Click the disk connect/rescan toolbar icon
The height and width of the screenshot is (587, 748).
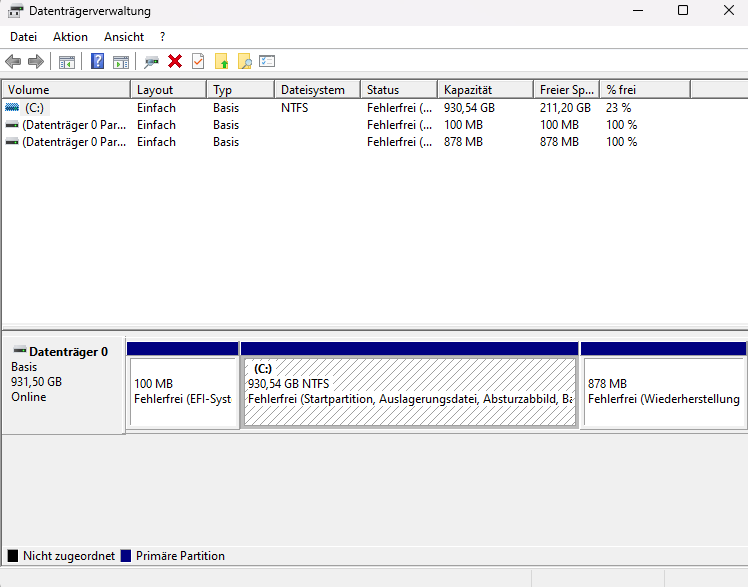[x=151, y=62]
